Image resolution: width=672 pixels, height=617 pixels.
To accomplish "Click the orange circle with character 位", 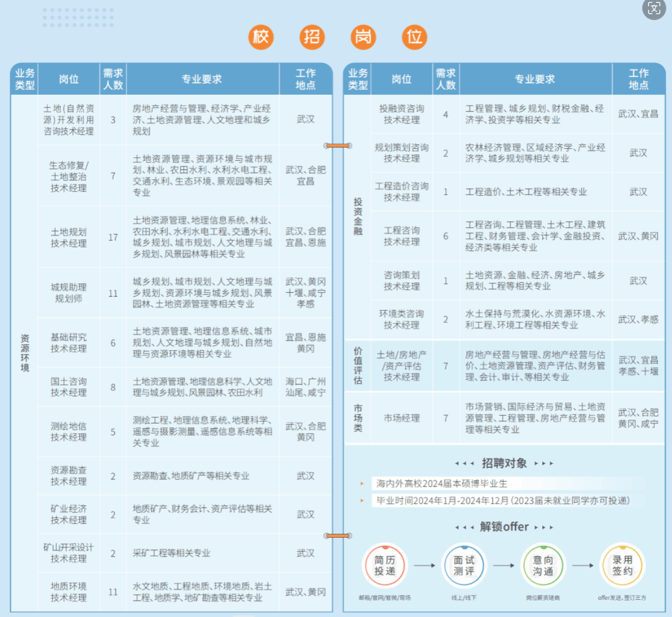I will [x=414, y=37].
